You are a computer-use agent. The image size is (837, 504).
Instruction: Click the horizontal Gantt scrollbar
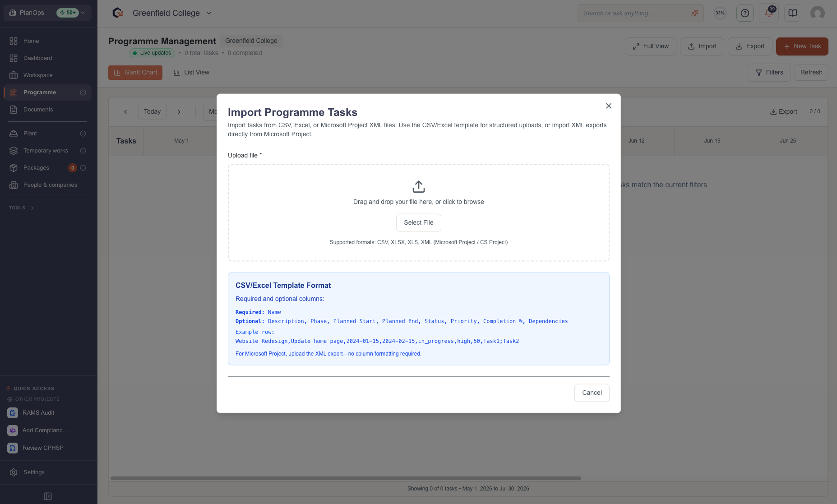pos(346,478)
